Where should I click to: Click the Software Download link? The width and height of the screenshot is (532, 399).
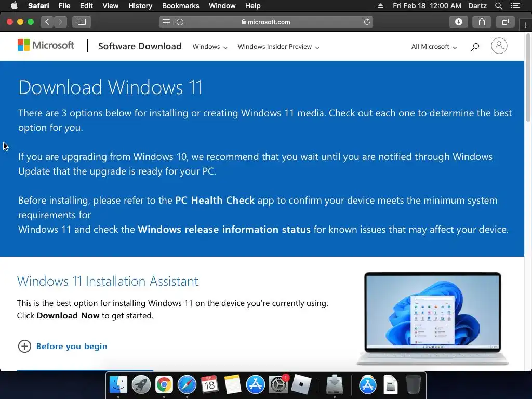140,46
